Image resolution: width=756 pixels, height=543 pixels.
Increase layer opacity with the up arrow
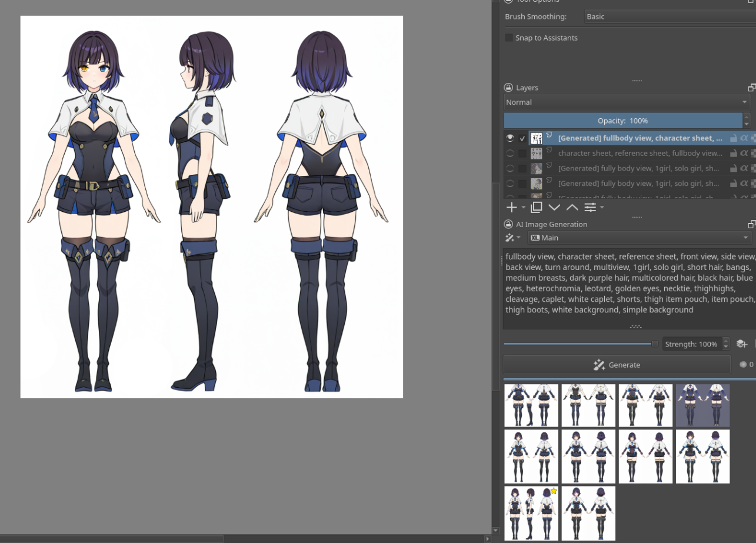[x=747, y=117]
